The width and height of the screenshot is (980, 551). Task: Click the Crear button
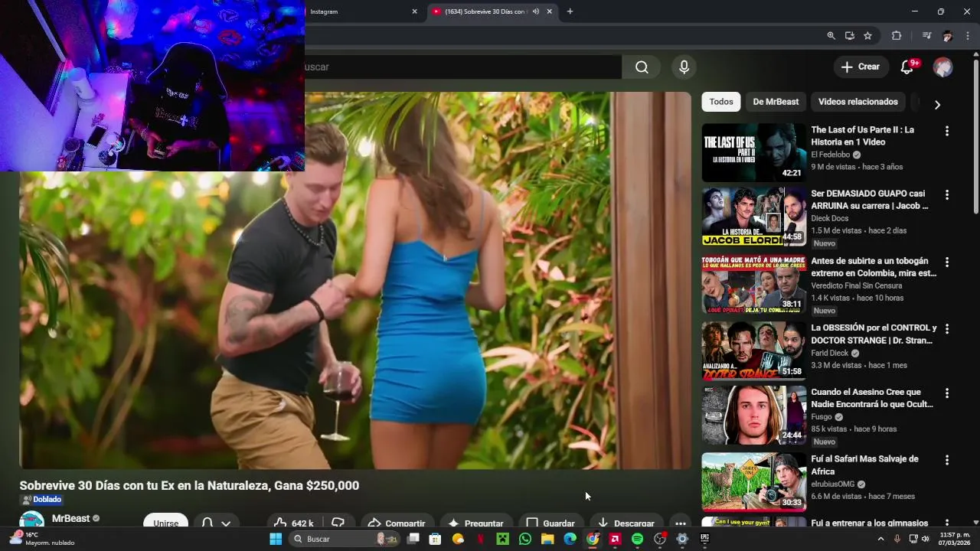tap(861, 67)
